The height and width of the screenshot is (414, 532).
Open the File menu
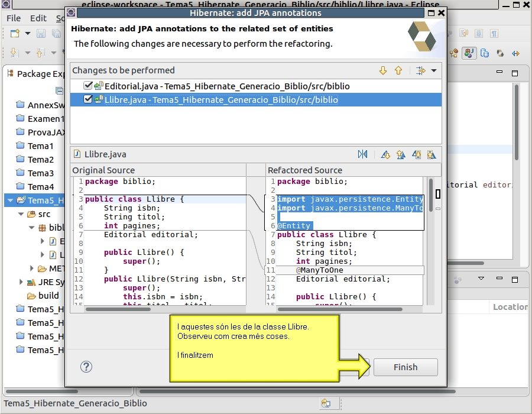(x=14, y=18)
